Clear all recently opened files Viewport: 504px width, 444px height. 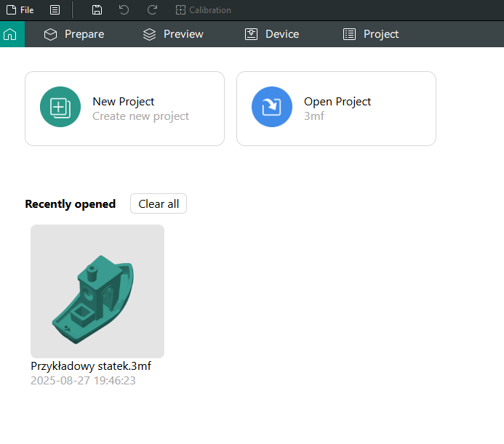coord(159,203)
